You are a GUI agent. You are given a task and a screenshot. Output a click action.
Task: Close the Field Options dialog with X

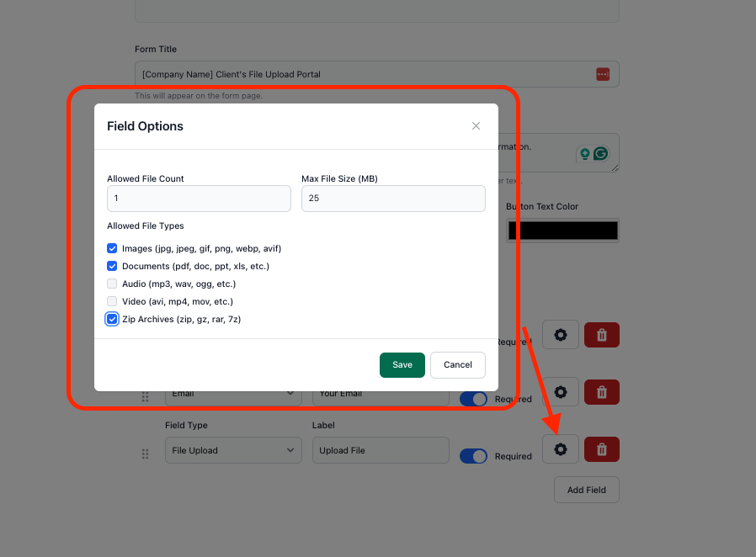click(476, 126)
